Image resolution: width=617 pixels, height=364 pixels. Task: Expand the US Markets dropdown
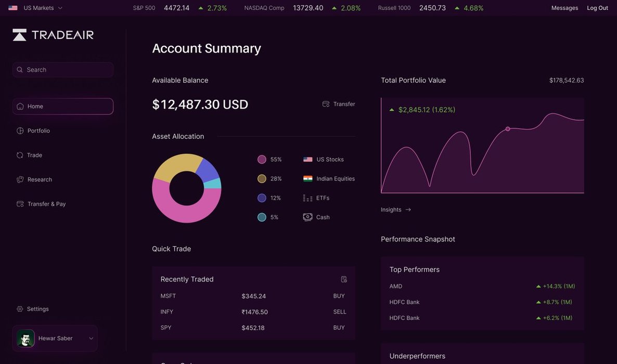pos(60,8)
